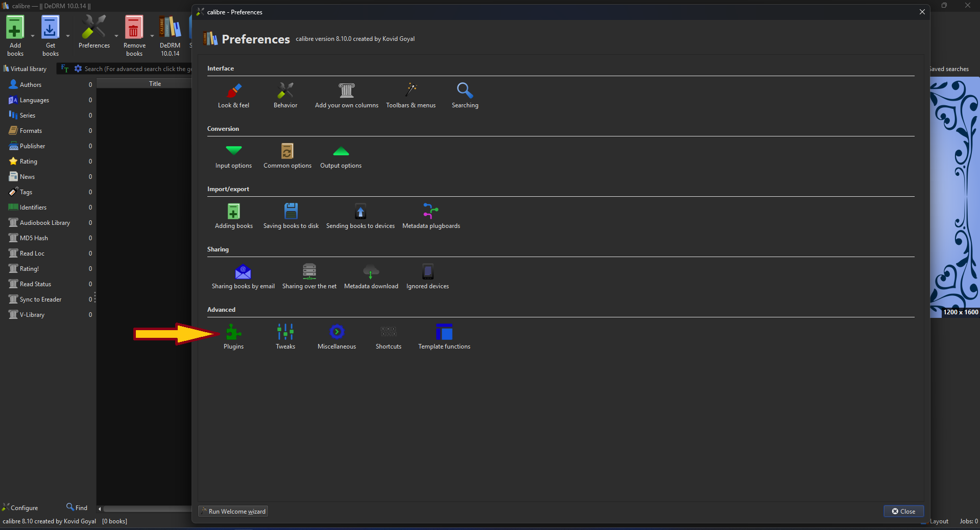Open Keyboard Shortcuts preferences
Screen dimensions: 980x530
point(388,336)
